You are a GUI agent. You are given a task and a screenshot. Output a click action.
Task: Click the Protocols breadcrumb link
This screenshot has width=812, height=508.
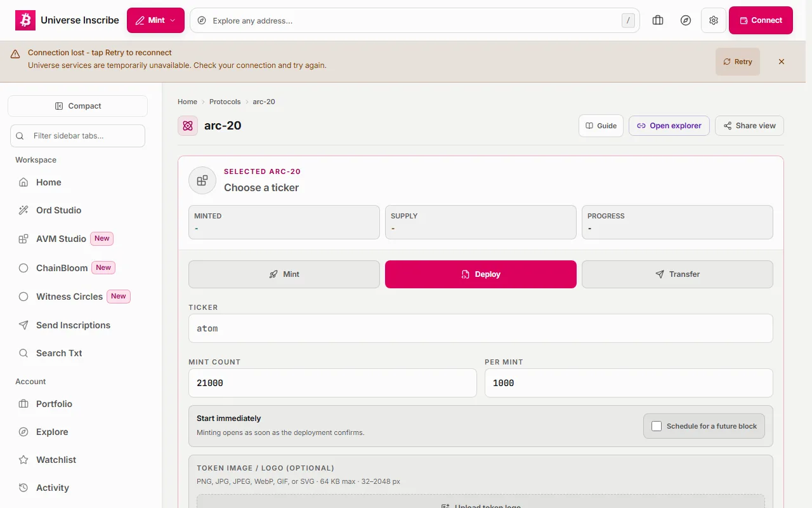[225, 102]
